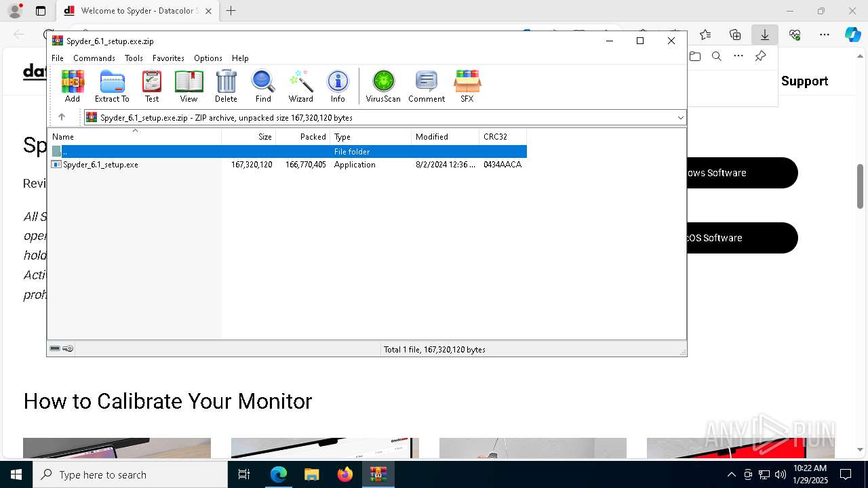Open the Commands menu
868x488 pixels.
coord(94,58)
